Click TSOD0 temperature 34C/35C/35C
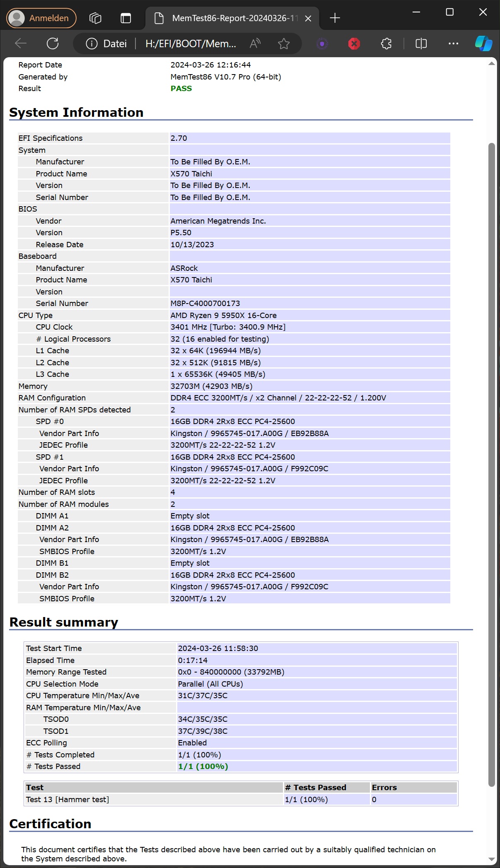 (203, 719)
